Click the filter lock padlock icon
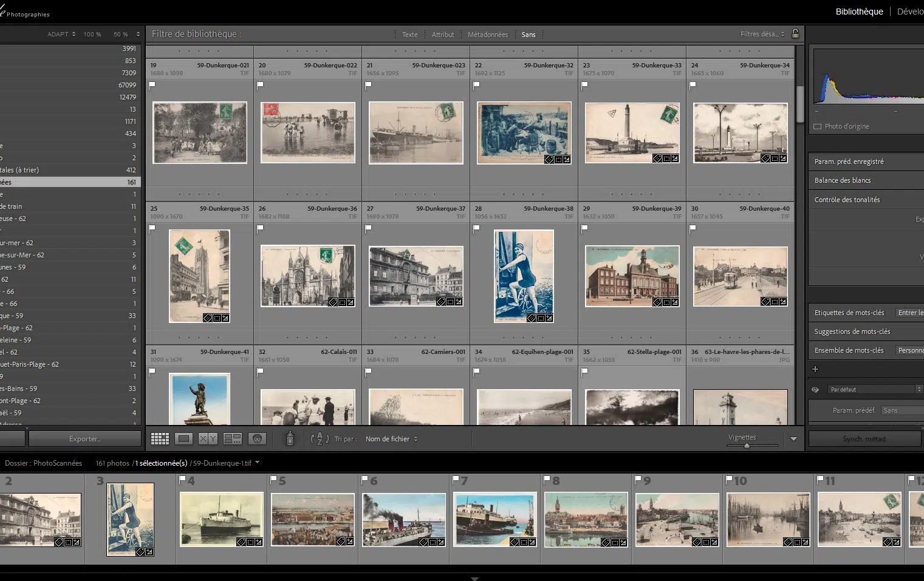 (795, 33)
